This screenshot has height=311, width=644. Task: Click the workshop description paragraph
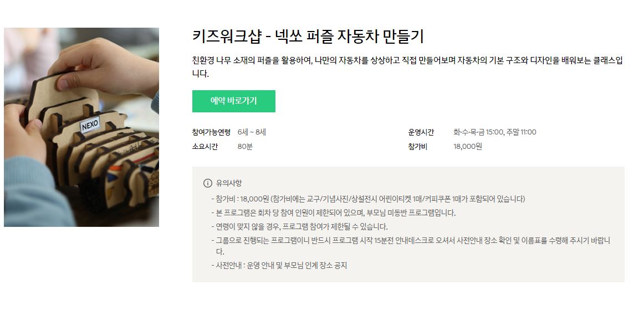(407, 68)
